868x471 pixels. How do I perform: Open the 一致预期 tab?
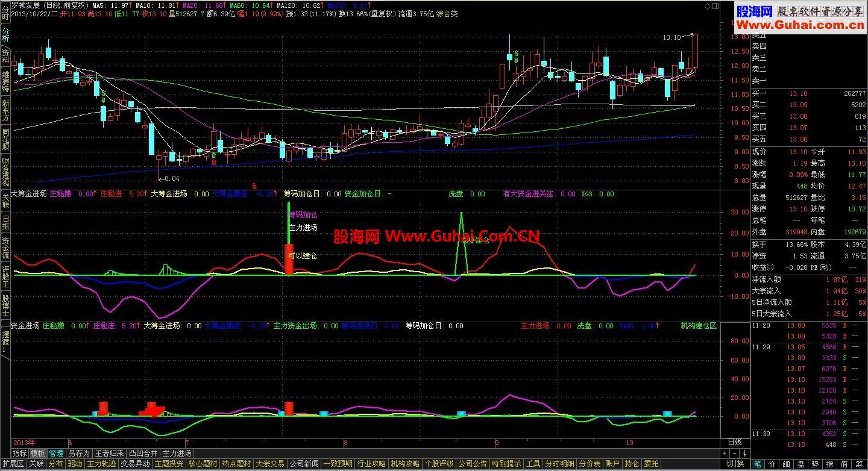[x=338, y=464]
